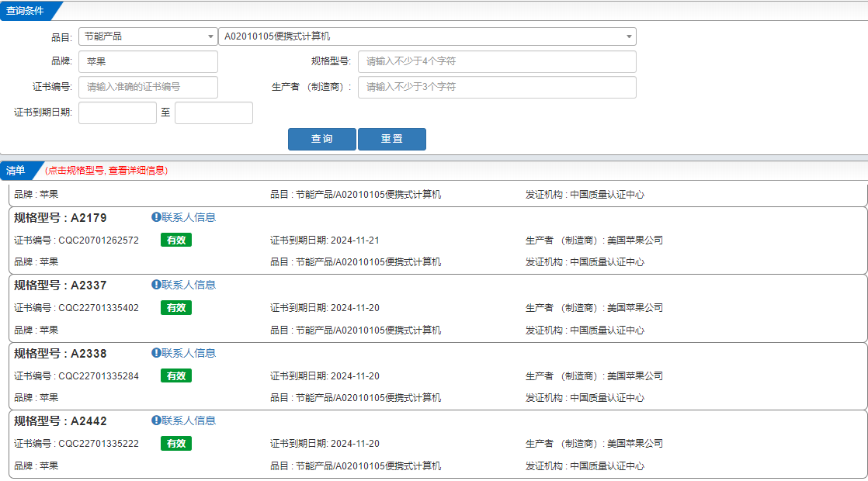Click the info icon beside model A2338
868x481 pixels.
[156, 353]
